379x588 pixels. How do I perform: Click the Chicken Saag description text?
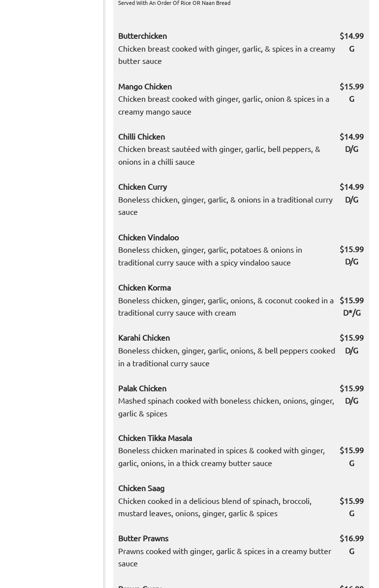click(x=215, y=507)
